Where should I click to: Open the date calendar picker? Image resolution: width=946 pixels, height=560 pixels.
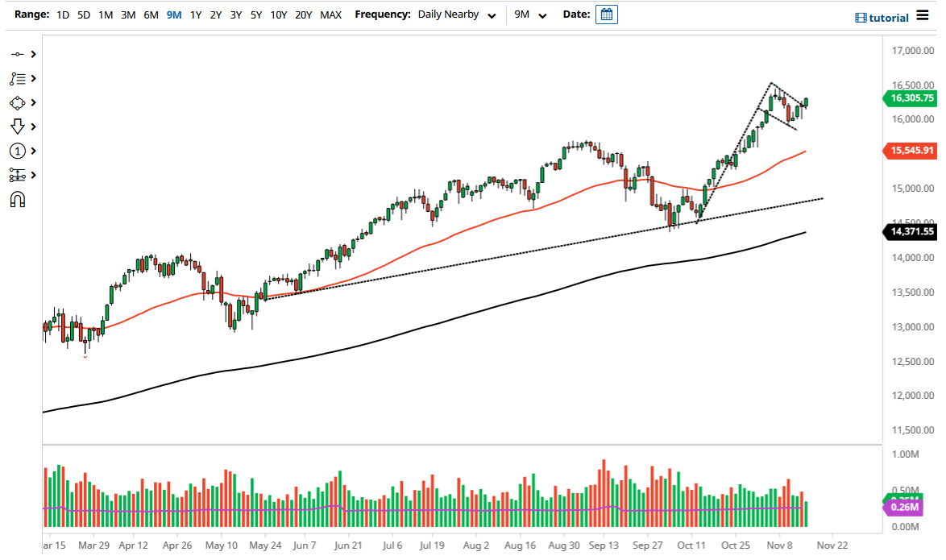click(606, 14)
